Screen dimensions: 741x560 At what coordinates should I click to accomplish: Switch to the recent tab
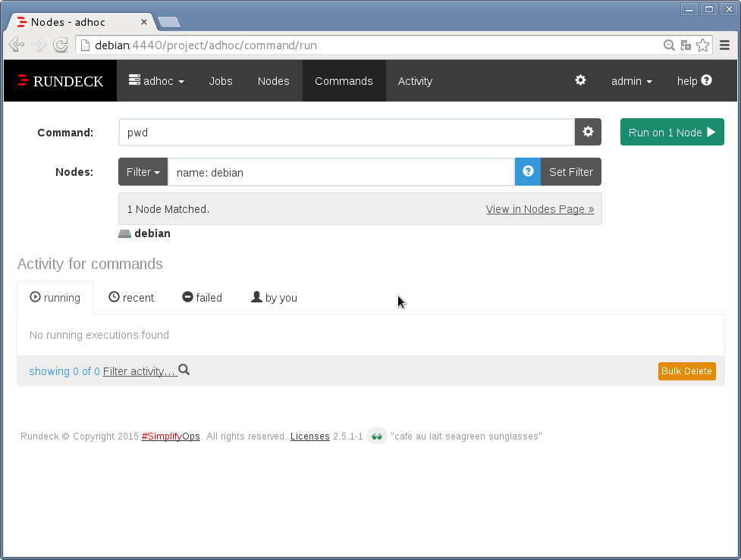[x=131, y=298]
